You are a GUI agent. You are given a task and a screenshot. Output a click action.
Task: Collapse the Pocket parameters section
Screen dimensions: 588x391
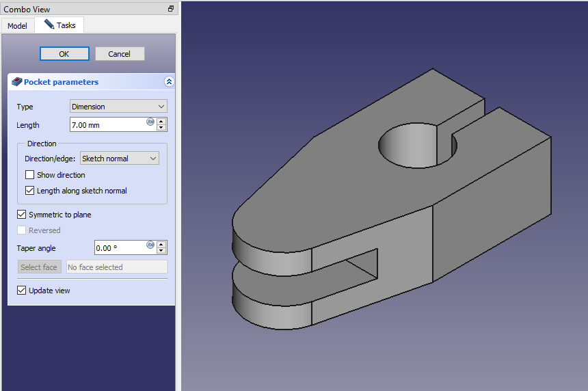[x=169, y=82]
